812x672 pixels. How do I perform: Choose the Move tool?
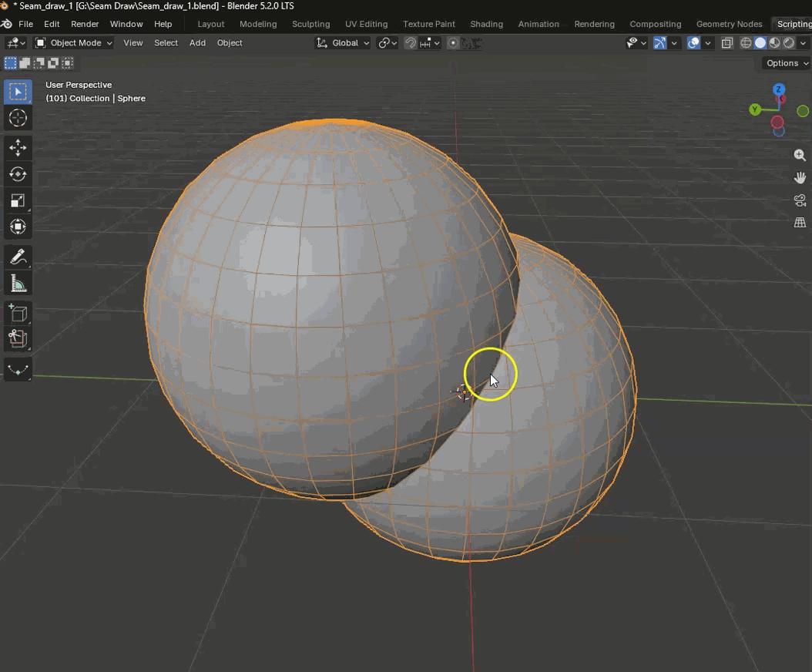tap(18, 148)
